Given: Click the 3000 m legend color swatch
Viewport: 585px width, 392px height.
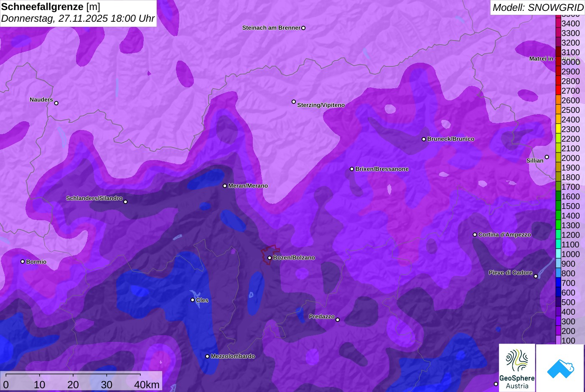Looking at the screenshot, I should click(558, 61).
